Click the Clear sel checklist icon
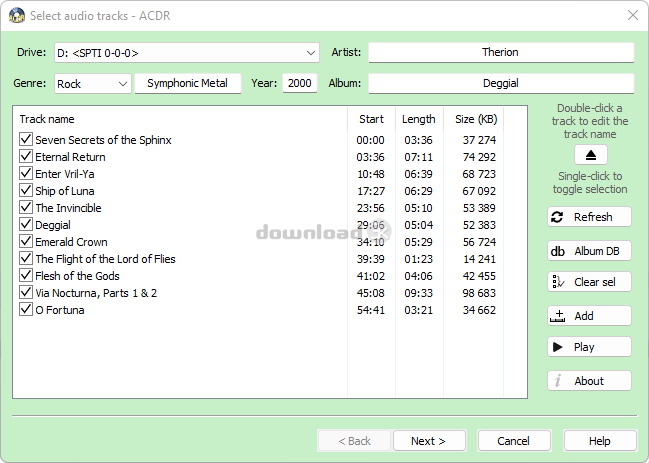 pyautogui.click(x=558, y=282)
